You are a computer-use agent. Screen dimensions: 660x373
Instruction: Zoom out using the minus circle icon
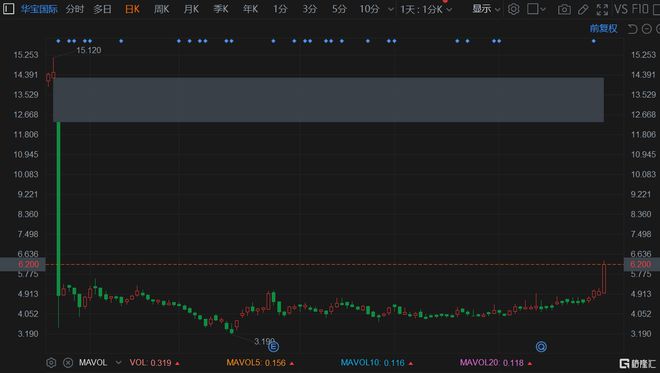pyautogui.click(x=647, y=29)
